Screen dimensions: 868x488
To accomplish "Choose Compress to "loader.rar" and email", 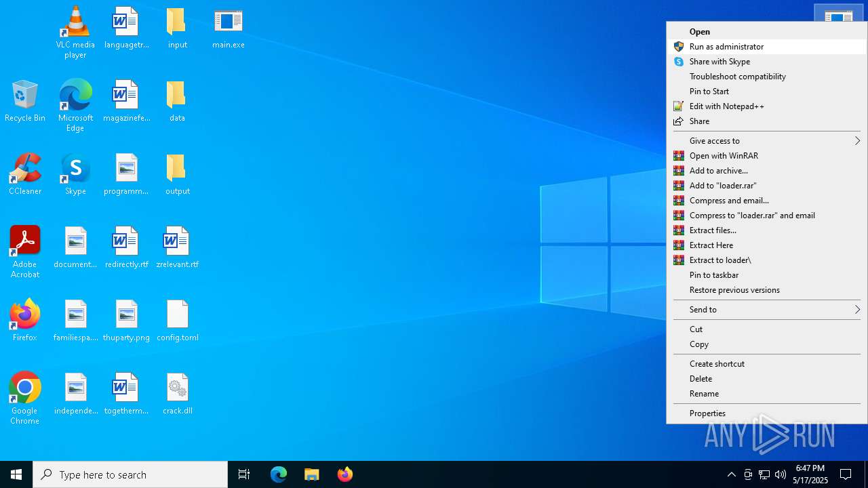I will 766,216.
